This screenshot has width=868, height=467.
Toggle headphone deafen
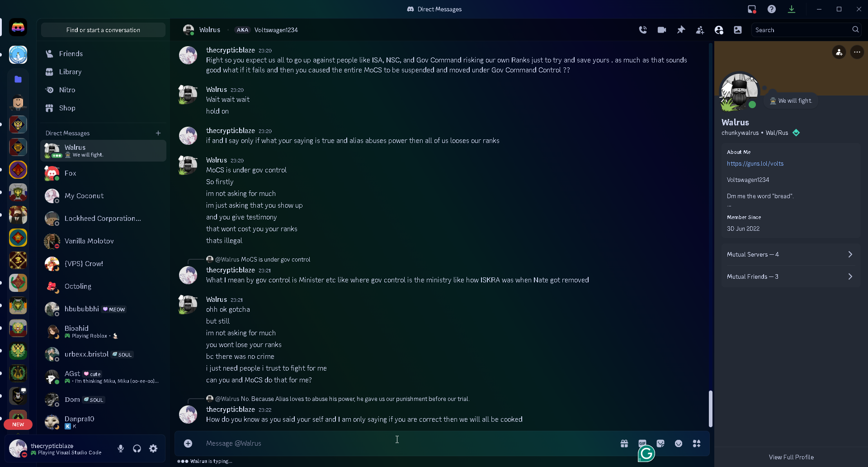coord(137,448)
